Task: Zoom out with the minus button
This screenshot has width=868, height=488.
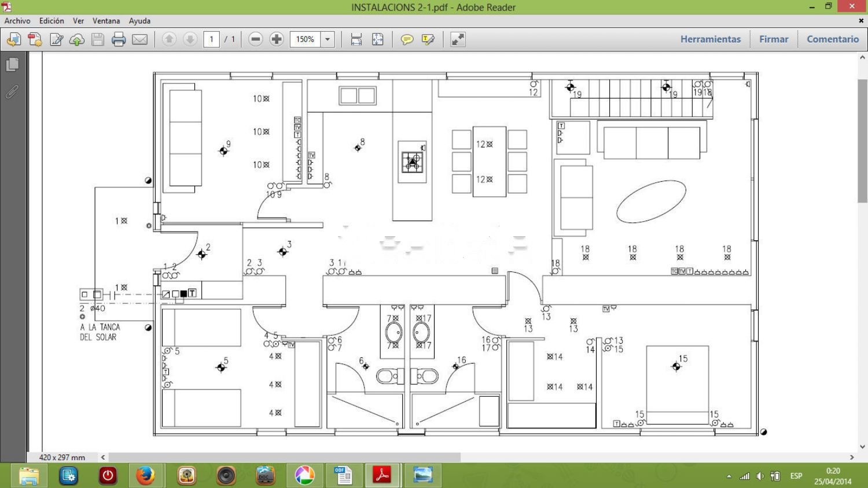Action: tap(255, 39)
